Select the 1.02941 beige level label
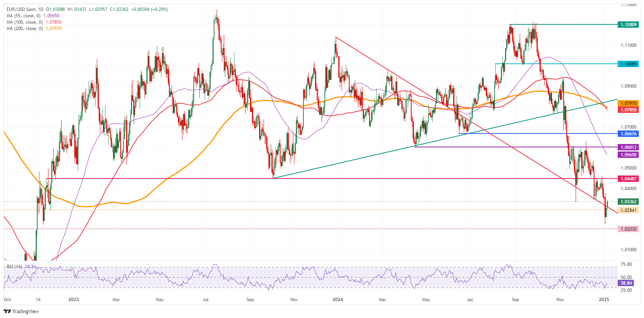Screen dimensions: 644x318 coord(628,210)
